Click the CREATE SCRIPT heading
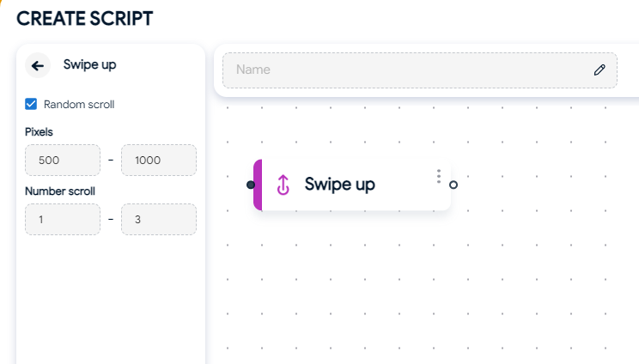639x364 pixels. [85, 19]
